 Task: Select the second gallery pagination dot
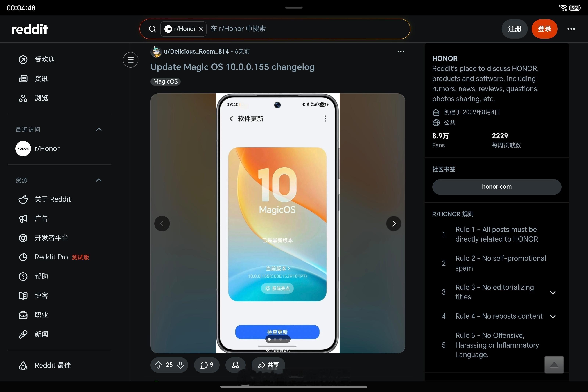(x=275, y=339)
